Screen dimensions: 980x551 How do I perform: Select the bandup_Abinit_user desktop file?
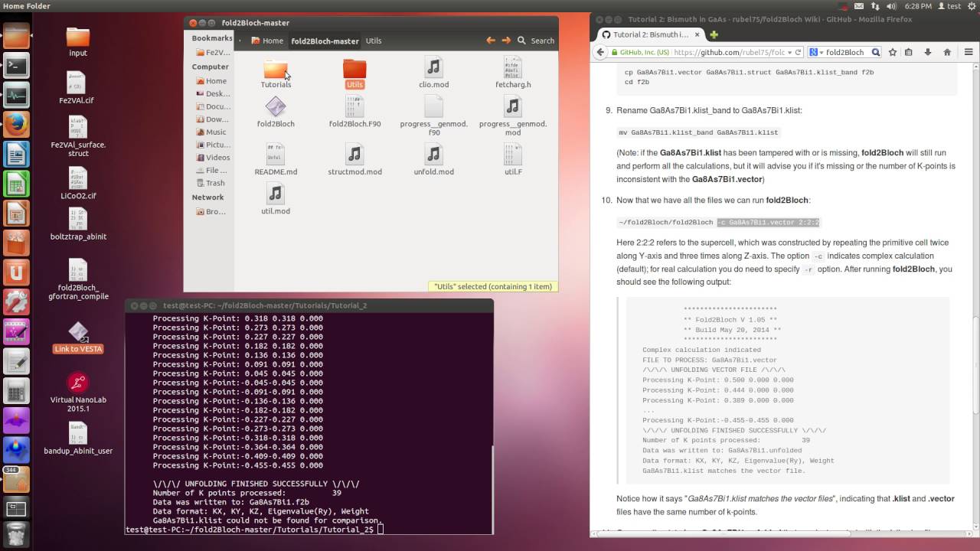pos(78,438)
